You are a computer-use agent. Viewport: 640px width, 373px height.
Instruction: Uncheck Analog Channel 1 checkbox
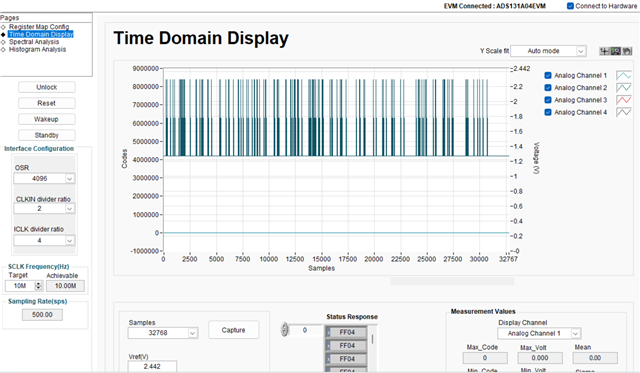pyautogui.click(x=548, y=75)
